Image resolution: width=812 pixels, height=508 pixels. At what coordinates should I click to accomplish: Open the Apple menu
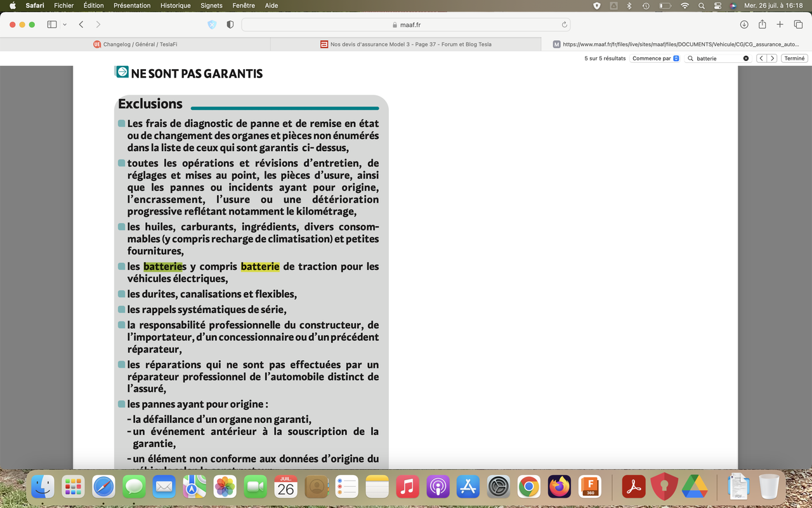(12, 6)
